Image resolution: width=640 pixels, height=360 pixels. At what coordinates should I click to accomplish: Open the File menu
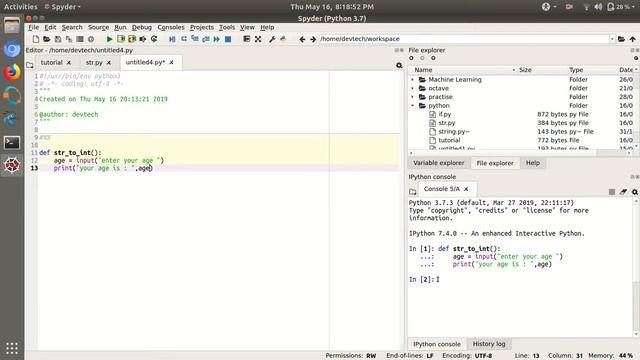coord(33,27)
